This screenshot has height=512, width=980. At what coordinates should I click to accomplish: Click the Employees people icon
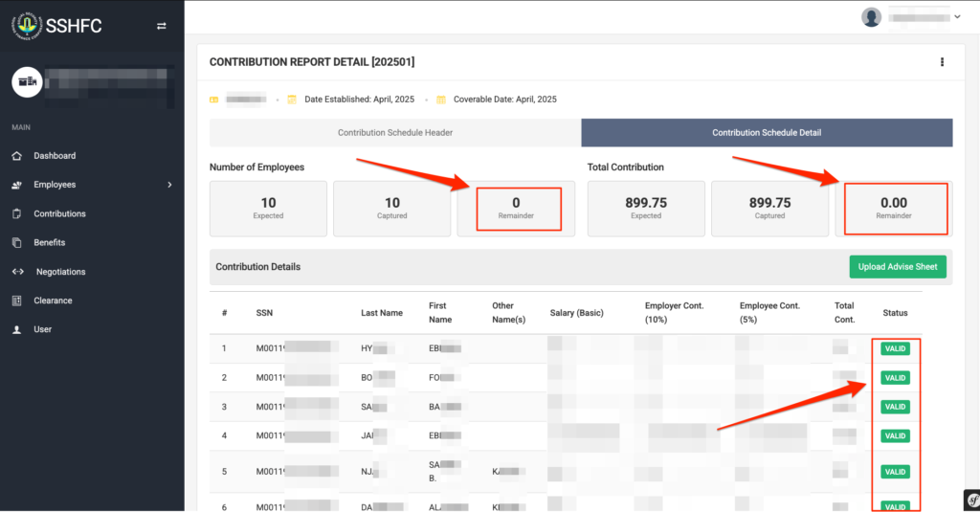point(16,185)
